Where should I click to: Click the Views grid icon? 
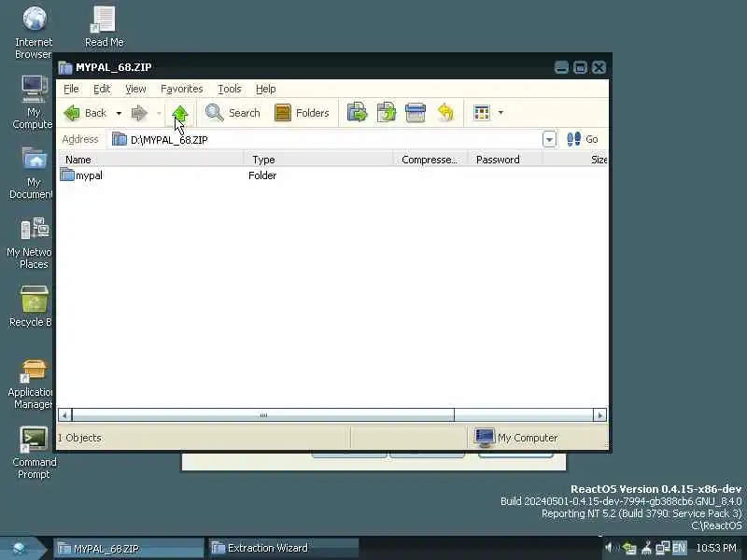tap(482, 113)
